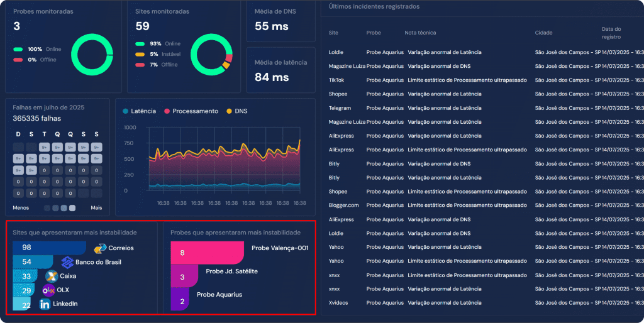This screenshot has height=323, width=644.
Task: Click the purple Probe Aquarius bar showing 2
Action: pos(180,300)
